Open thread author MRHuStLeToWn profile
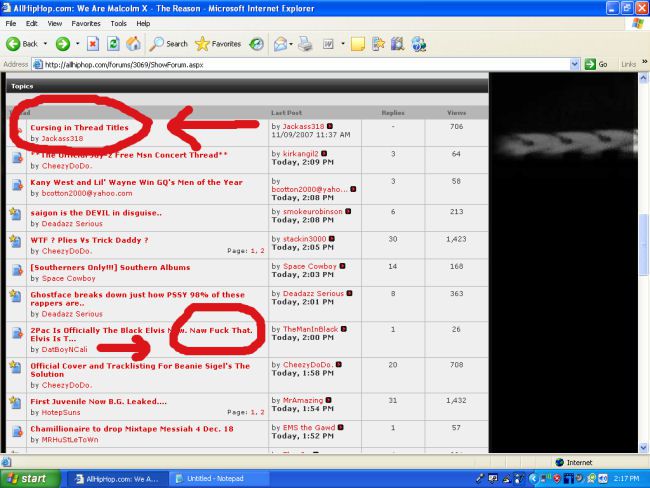The width and height of the screenshot is (650, 488). [x=70, y=440]
